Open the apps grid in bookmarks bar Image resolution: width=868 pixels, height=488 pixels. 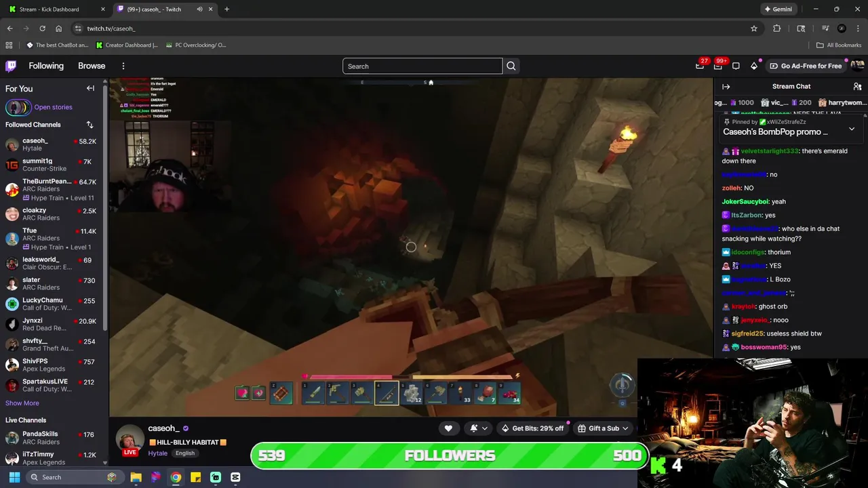pos(9,45)
